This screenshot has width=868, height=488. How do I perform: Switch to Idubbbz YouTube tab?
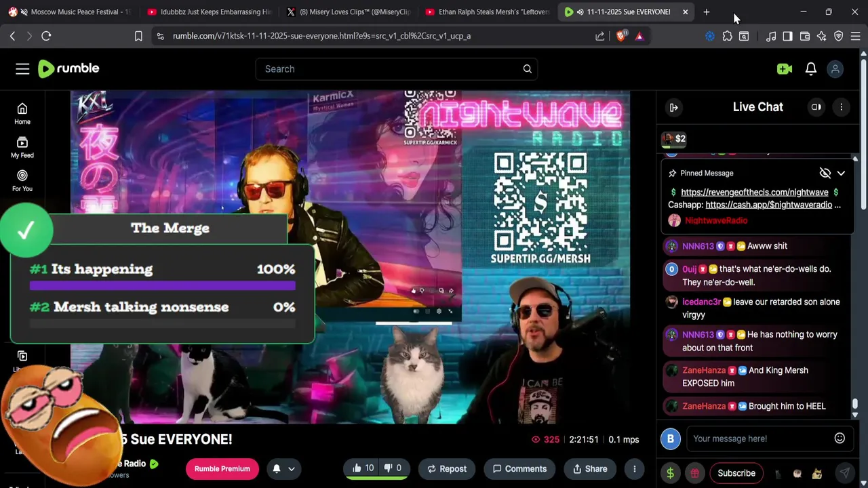click(209, 12)
